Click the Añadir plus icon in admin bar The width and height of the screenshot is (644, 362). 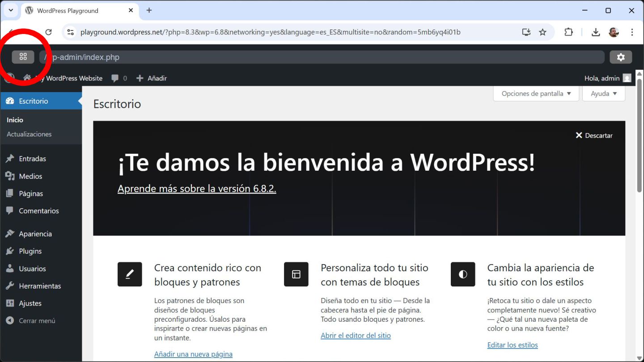pos(140,78)
